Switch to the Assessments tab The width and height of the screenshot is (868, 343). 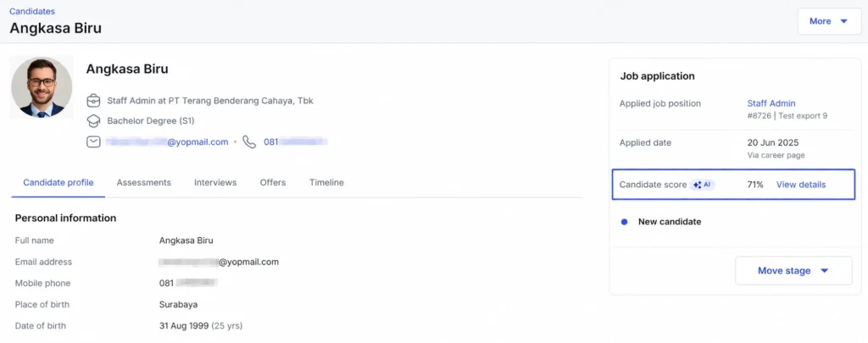144,183
